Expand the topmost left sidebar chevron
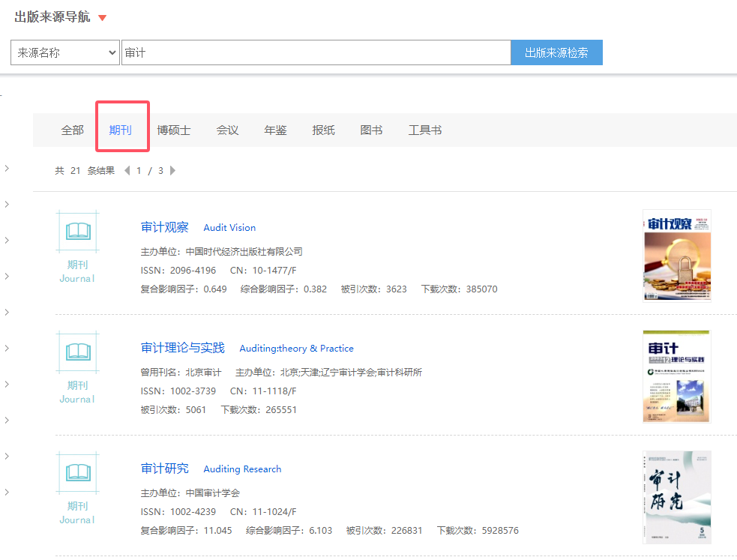The width and height of the screenshot is (737, 560). (x=7, y=168)
